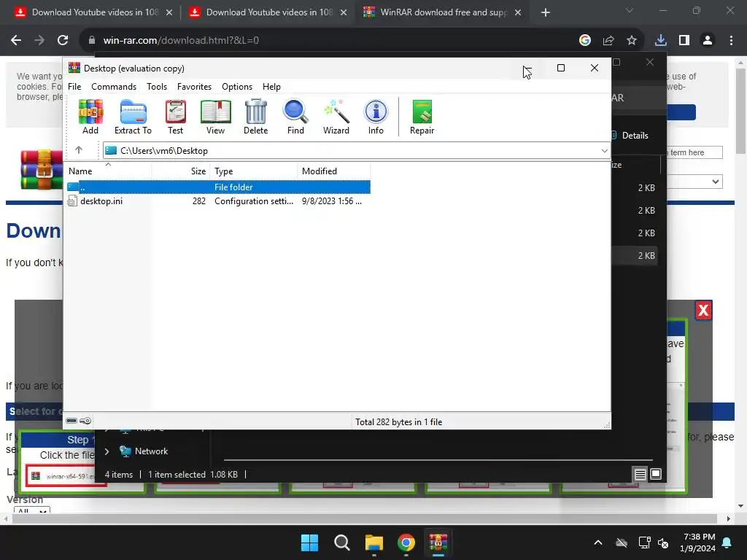The width and height of the screenshot is (747, 560).
Task: Click the search term field on webpage
Action: 694,152
